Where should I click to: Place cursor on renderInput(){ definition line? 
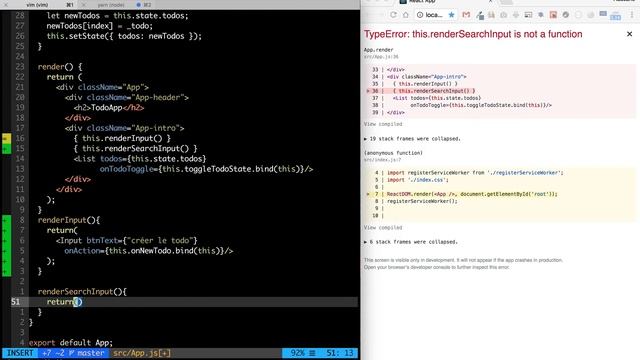pyautogui.click(x=69, y=220)
